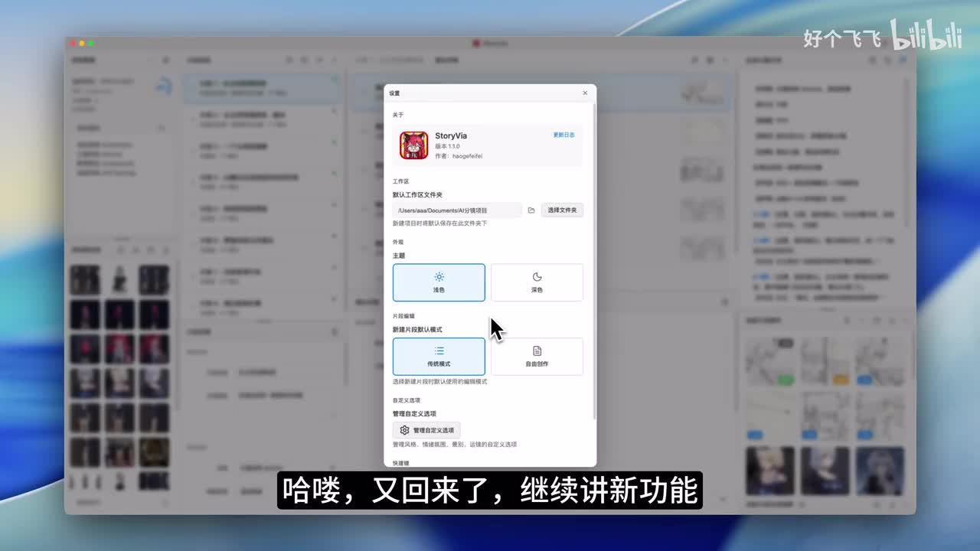Click the 默认工作区文件夹 label
This screenshot has height=551, width=980.
pos(417,195)
